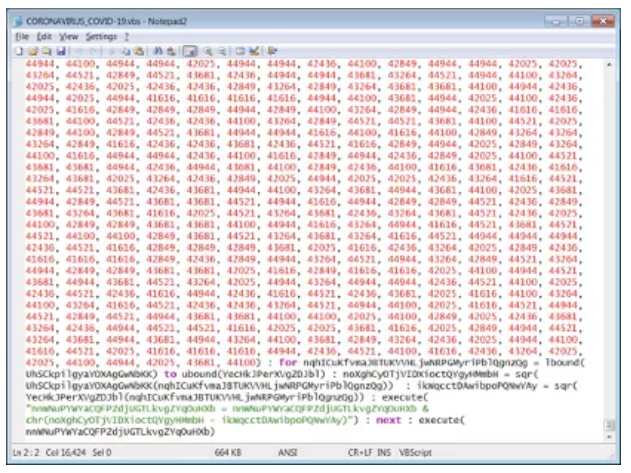Click the 'ubound(YecHkJPerXVgZDJbl)' text
Screen dimensions: 631x473
(x=253, y=374)
